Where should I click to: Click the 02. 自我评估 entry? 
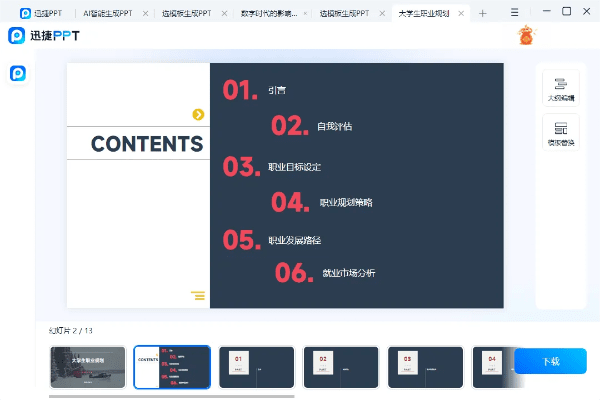point(311,126)
